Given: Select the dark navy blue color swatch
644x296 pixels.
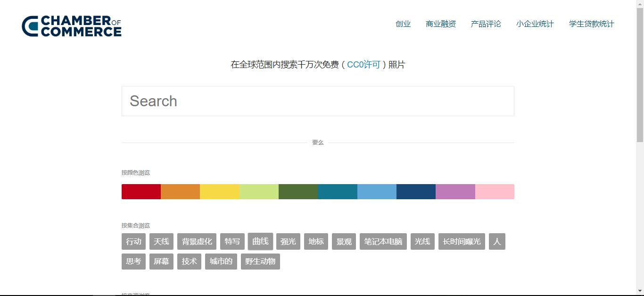Looking at the screenshot, I should click(416, 191).
